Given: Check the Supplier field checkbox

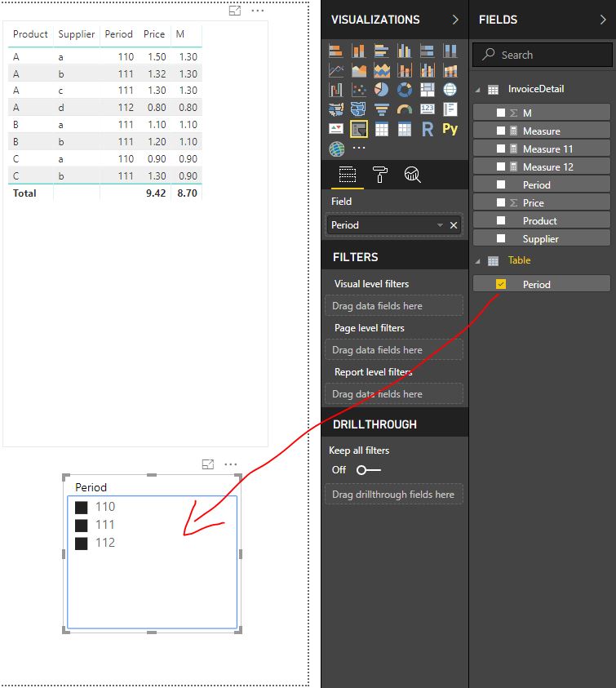Looking at the screenshot, I should point(501,238).
